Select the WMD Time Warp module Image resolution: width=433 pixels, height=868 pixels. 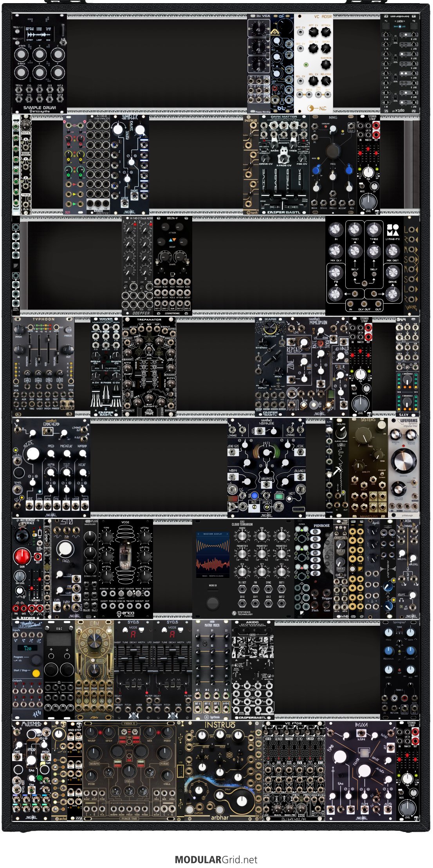point(341,568)
